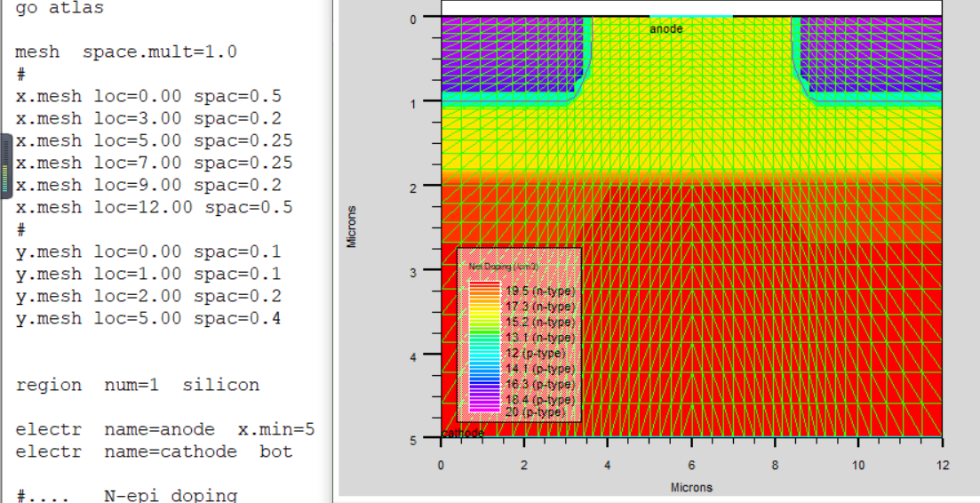Select the 'region num=1 silicon' statement
This screenshot has height=503, width=980.
click(x=137, y=385)
